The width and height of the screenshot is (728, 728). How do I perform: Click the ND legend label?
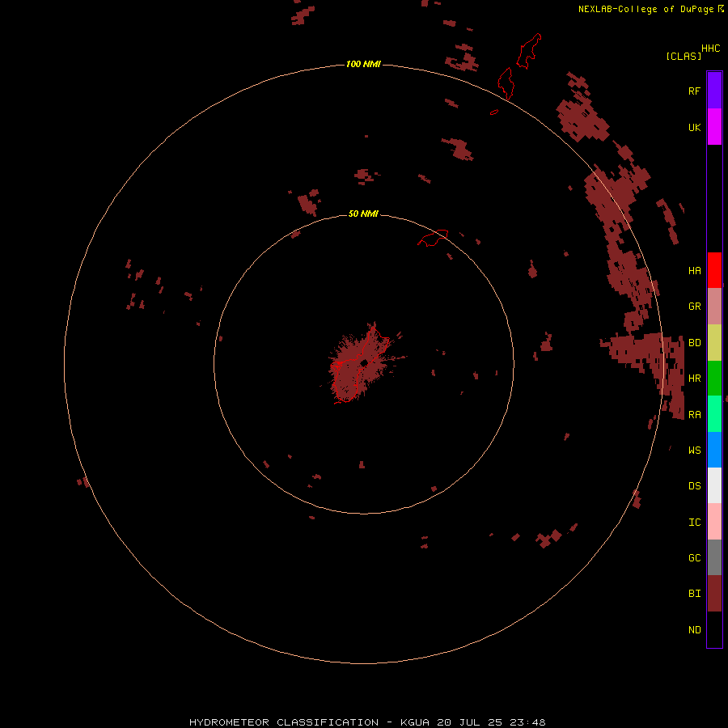coord(694,629)
